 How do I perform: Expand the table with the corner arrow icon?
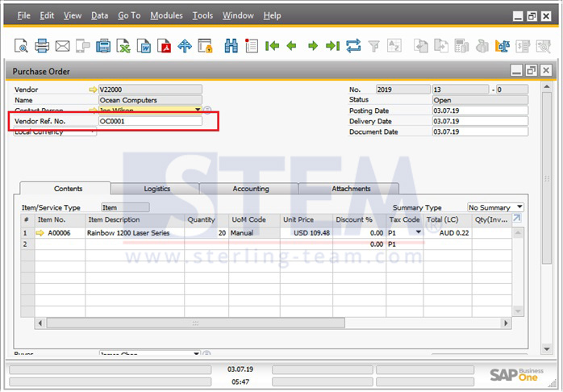tap(517, 218)
